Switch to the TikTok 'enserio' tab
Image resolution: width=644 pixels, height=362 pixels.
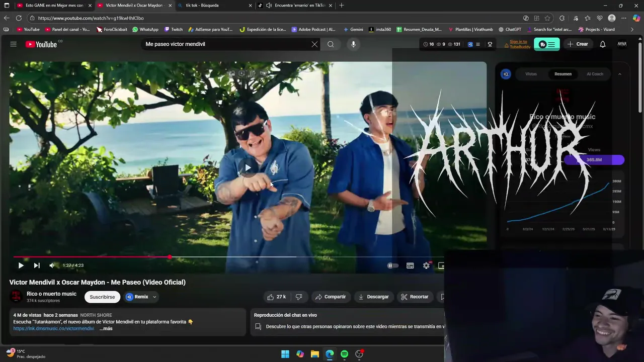coord(295,5)
